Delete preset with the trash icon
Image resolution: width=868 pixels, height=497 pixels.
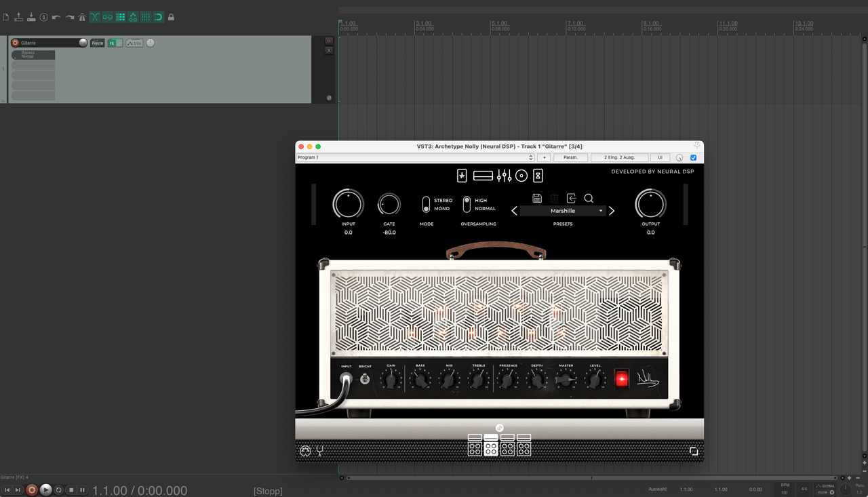(554, 198)
